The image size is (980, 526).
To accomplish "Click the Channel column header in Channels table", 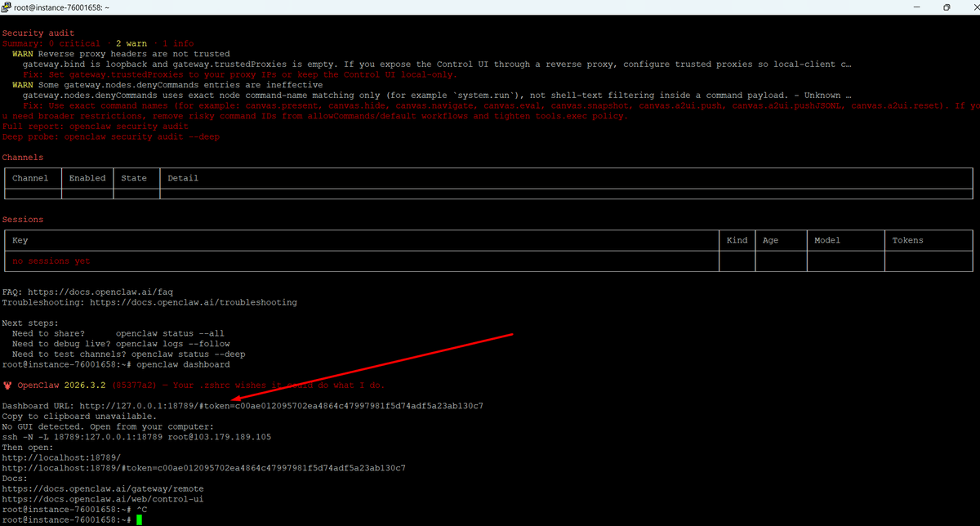I will 30,178.
